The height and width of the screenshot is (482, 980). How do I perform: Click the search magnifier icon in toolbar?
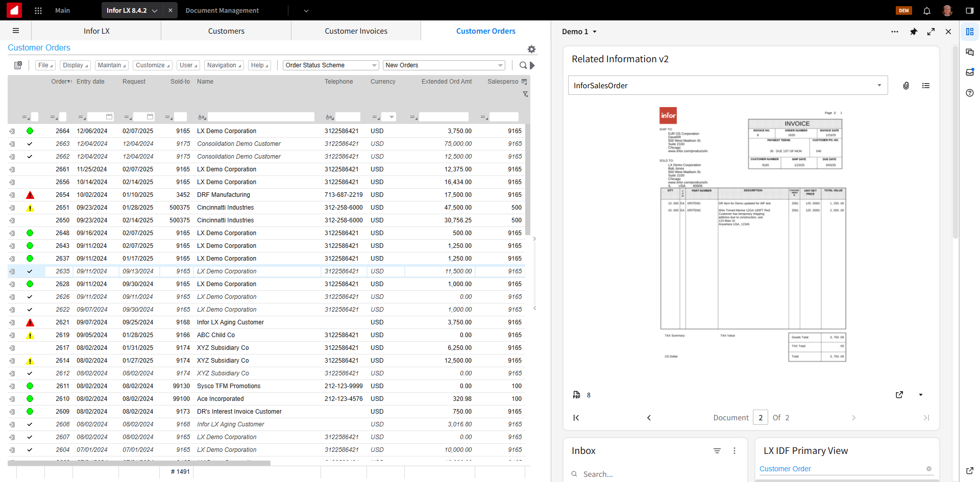pyautogui.click(x=523, y=65)
